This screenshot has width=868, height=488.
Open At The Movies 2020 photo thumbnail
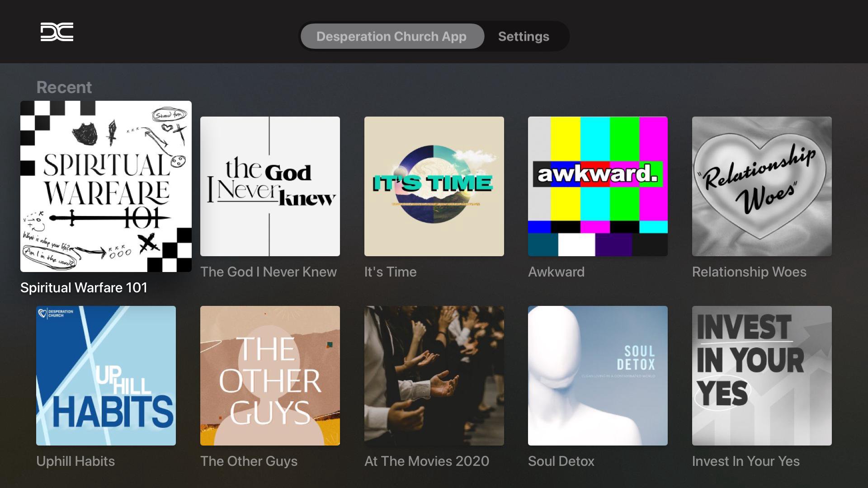pyautogui.click(x=434, y=375)
